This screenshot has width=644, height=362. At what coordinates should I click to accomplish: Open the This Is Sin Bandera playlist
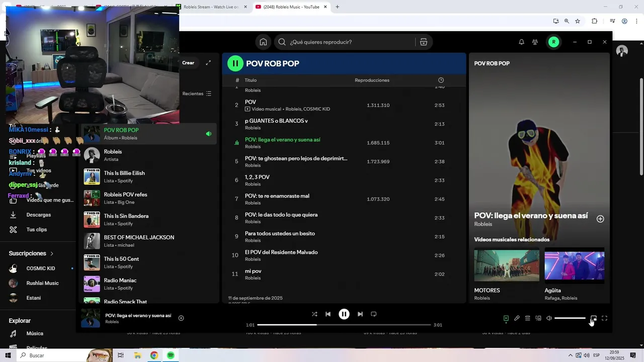click(148, 220)
